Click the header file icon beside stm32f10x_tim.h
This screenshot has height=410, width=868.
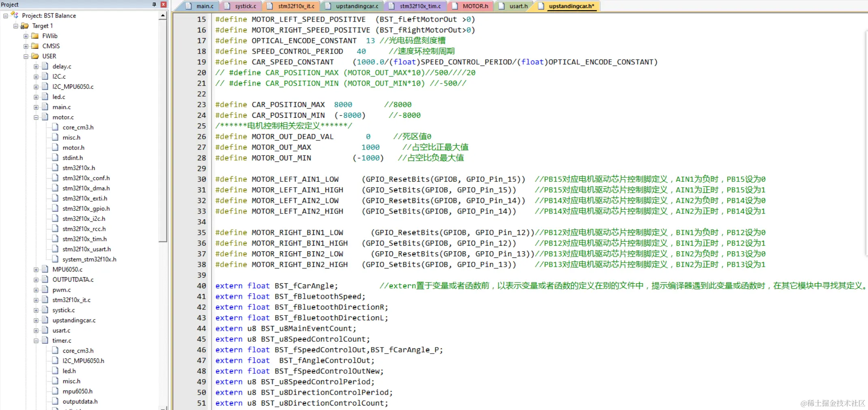pyautogui.click(x=56, y=239)
